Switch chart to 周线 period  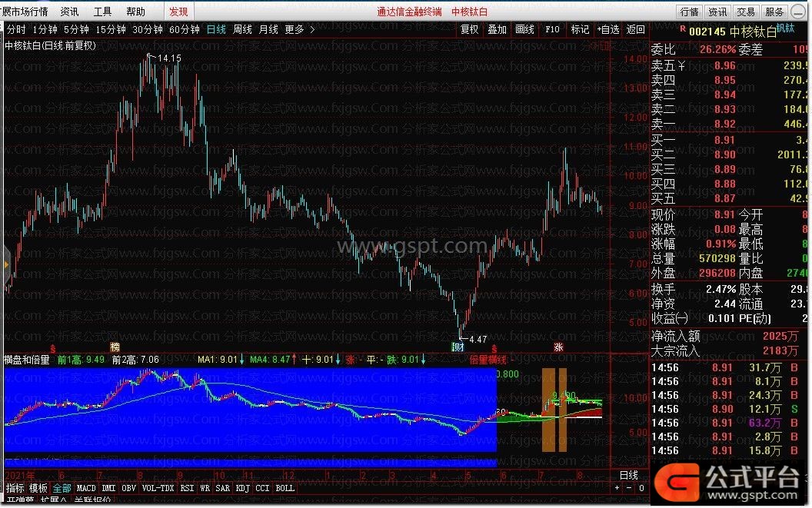pos(242,29)
